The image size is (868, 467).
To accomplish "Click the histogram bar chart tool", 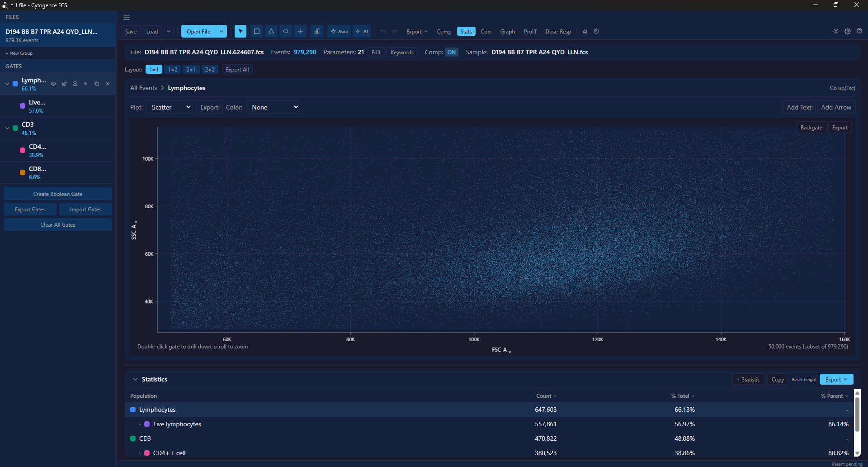I will tap(317, 31).
